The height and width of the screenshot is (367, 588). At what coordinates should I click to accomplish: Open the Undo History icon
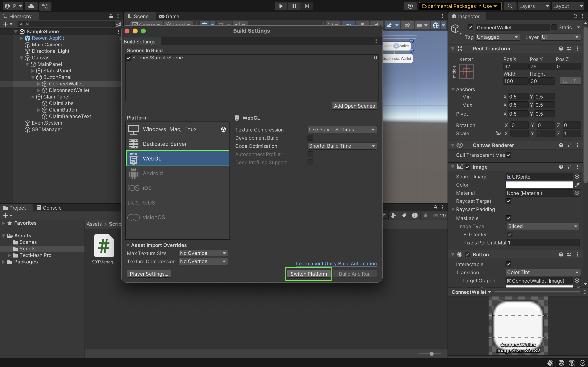click(x=410, y=6)
